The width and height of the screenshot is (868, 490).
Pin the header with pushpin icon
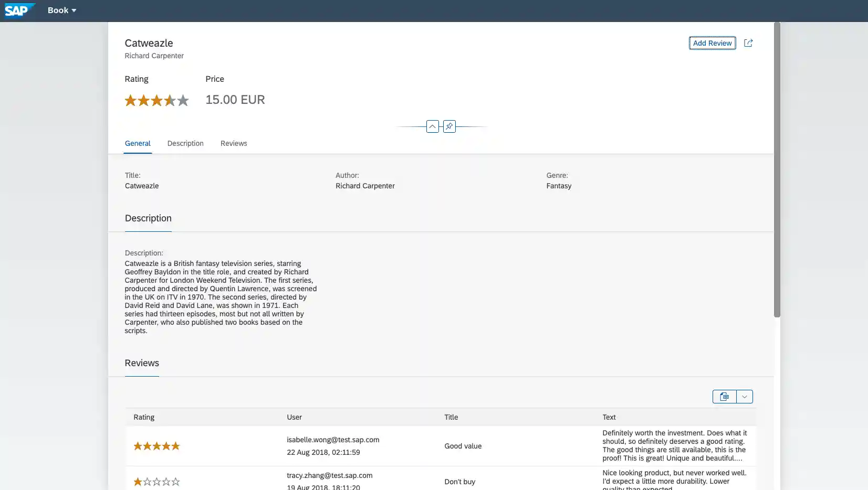point(449,126)
